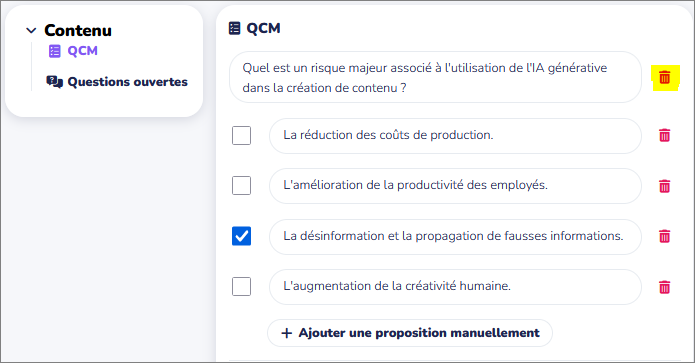The width and height of the screenshot is (695, 363).
Task: Uncheck the 'désinformation' correct answer checkbox
Action: 242,236
